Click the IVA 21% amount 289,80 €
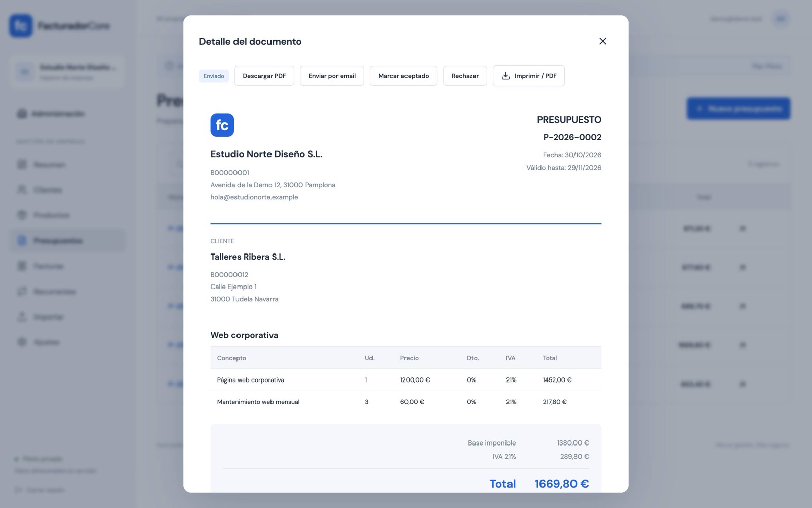The width and height of the screenshot is (812, 508). (x=574, y=457)
